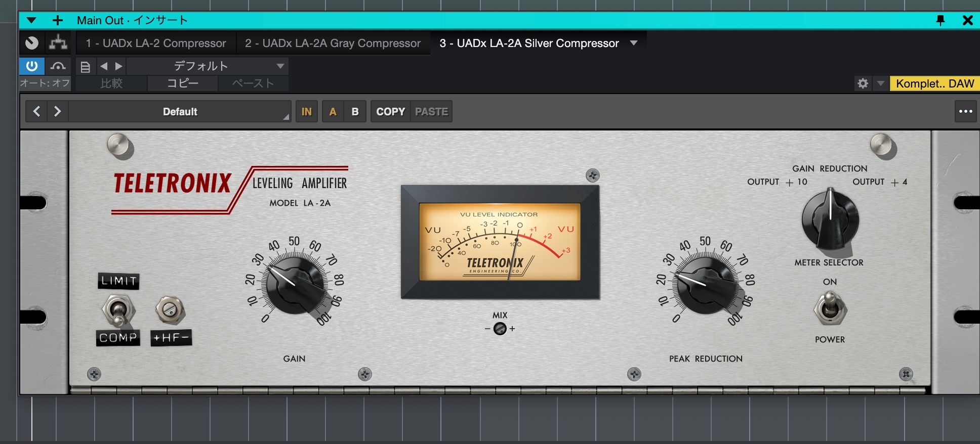
Task: Switch to UADx LA-2A Gray Compressor tab
Action: tap(333, 43)
